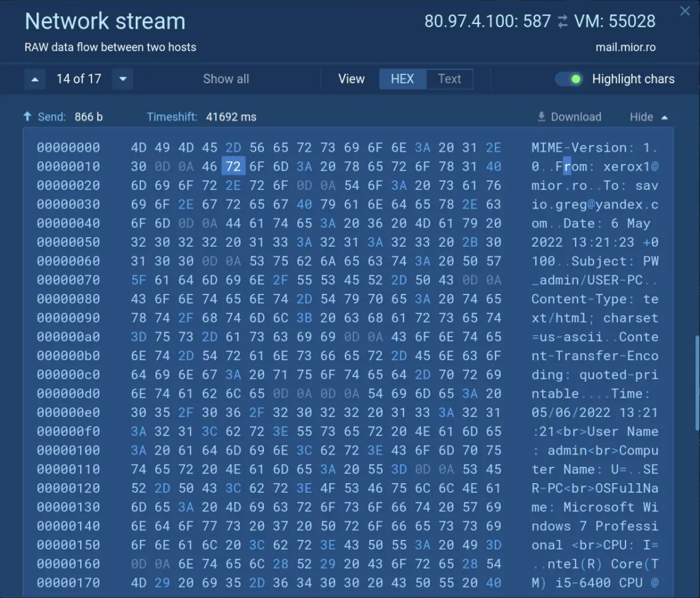Click the 41692 ms timeshift value
The height and width of the screenshot is (598, 700).
(x=231, y=117)
